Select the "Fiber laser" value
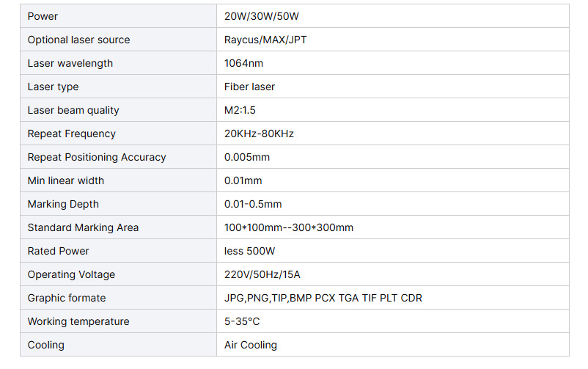 click(x=249, y=87)
